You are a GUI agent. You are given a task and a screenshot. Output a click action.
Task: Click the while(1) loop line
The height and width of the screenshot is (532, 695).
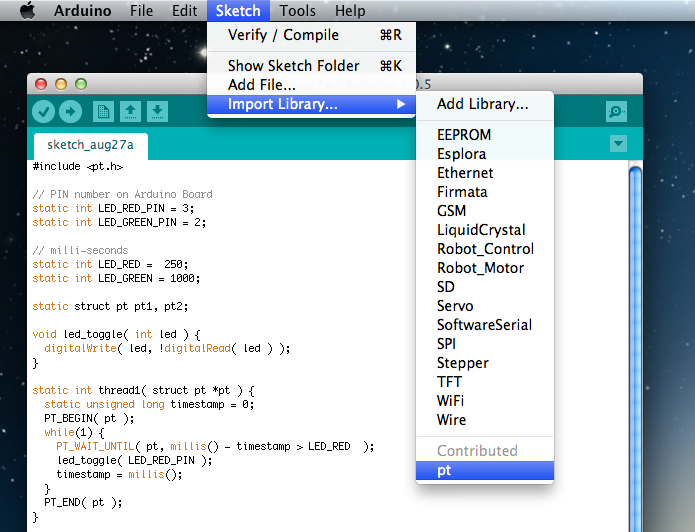[74, 432]
